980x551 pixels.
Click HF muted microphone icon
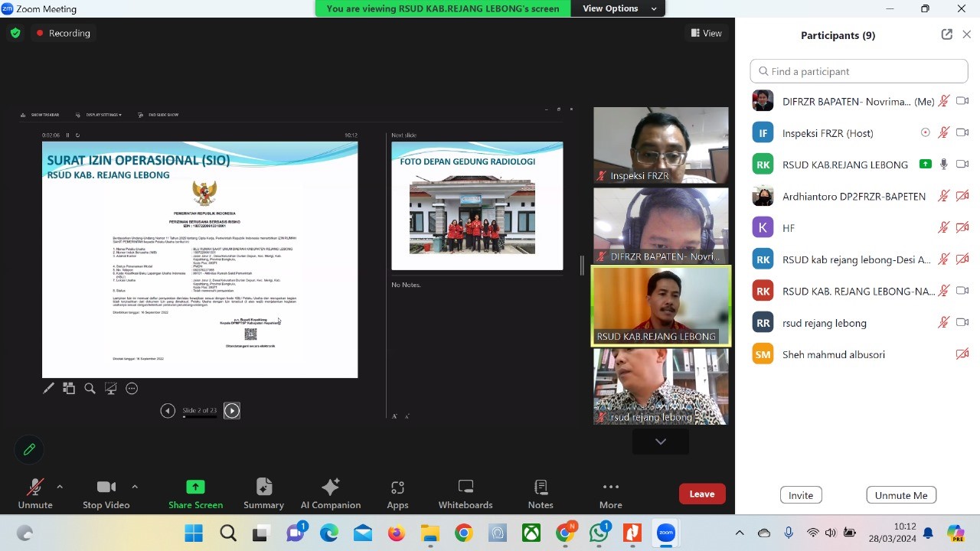[944, 227]
